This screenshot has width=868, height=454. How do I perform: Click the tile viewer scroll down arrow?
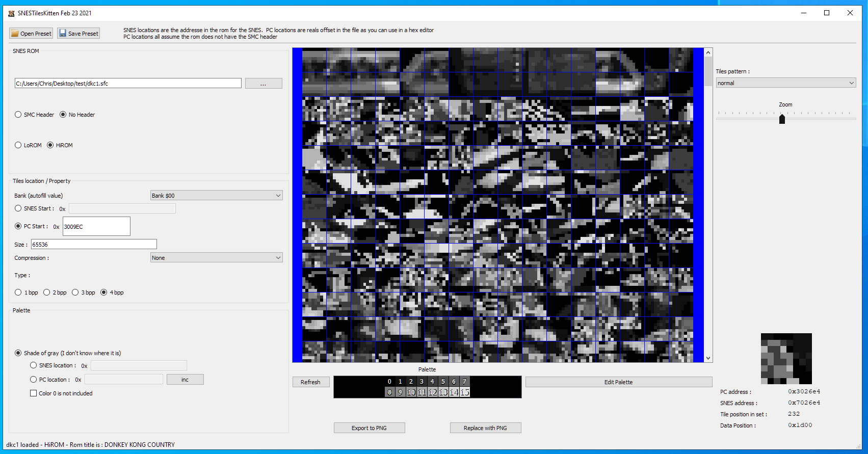[708, 358]
